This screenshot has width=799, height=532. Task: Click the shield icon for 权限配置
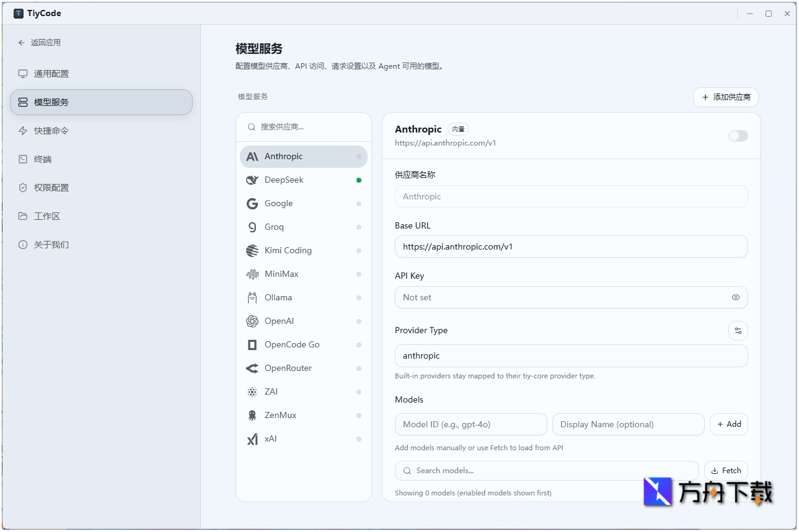pos(23,188)
